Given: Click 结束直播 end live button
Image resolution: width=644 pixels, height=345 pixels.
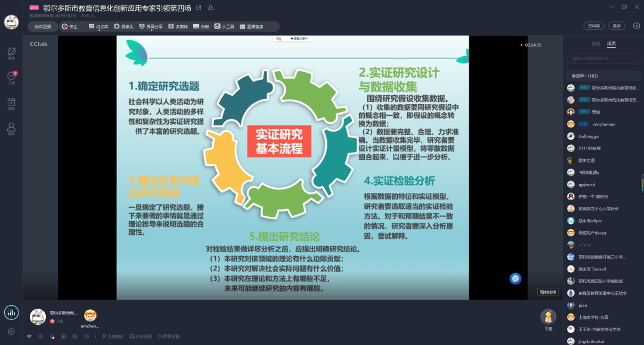Looking at the screenshot, I should [x=43, y=27].
